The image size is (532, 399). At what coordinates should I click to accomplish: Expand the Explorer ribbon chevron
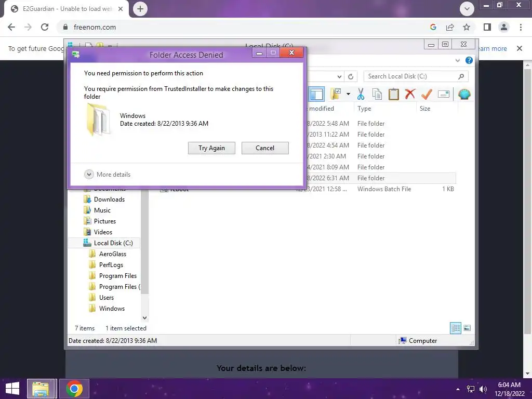coord(457,60)
